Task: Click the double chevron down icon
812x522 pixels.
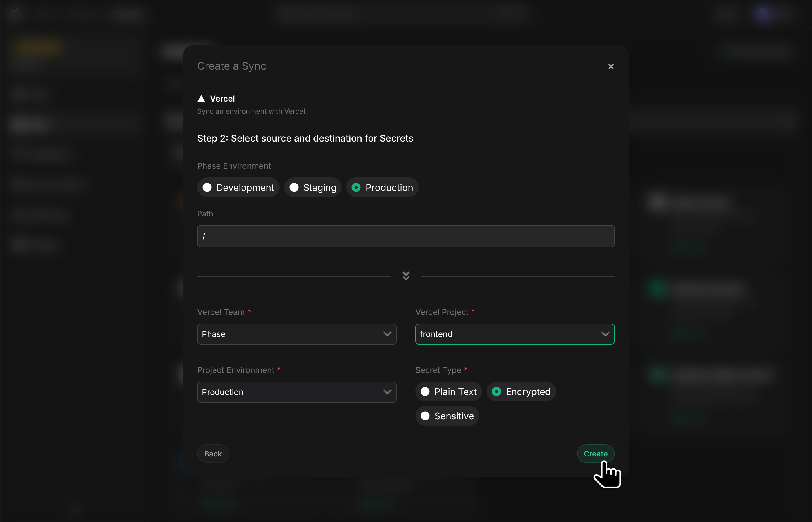Action: pos(406,276)
